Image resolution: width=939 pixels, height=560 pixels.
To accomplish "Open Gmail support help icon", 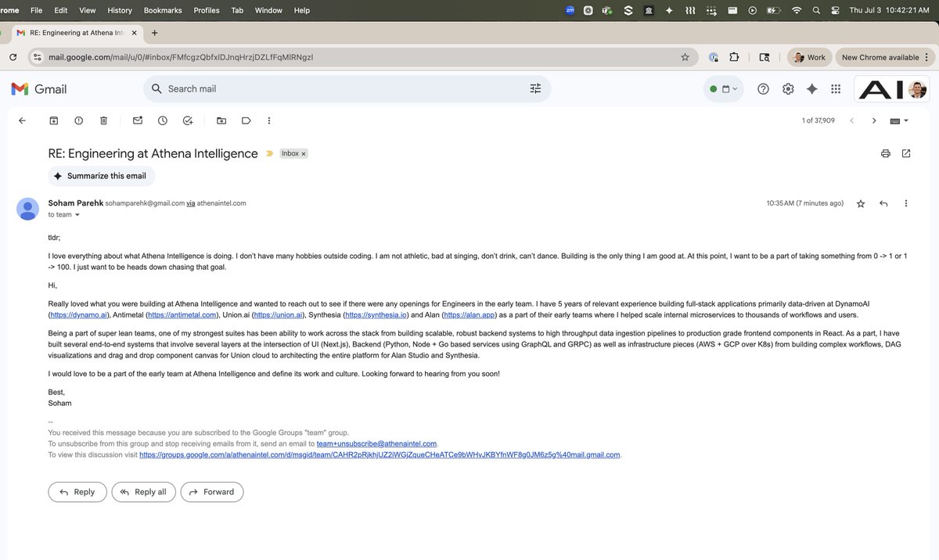I will coord(764,89).
